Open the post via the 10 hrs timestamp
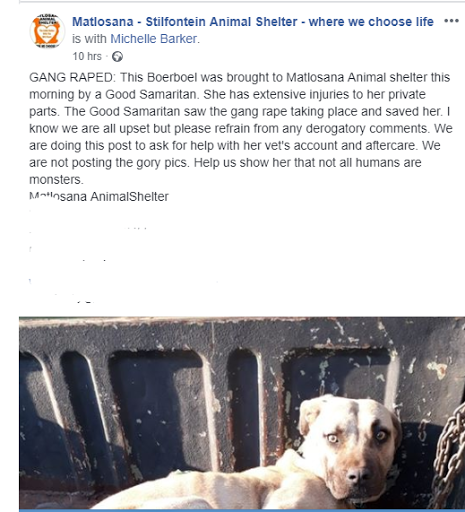The image size is (465, 512). point(87,56)
